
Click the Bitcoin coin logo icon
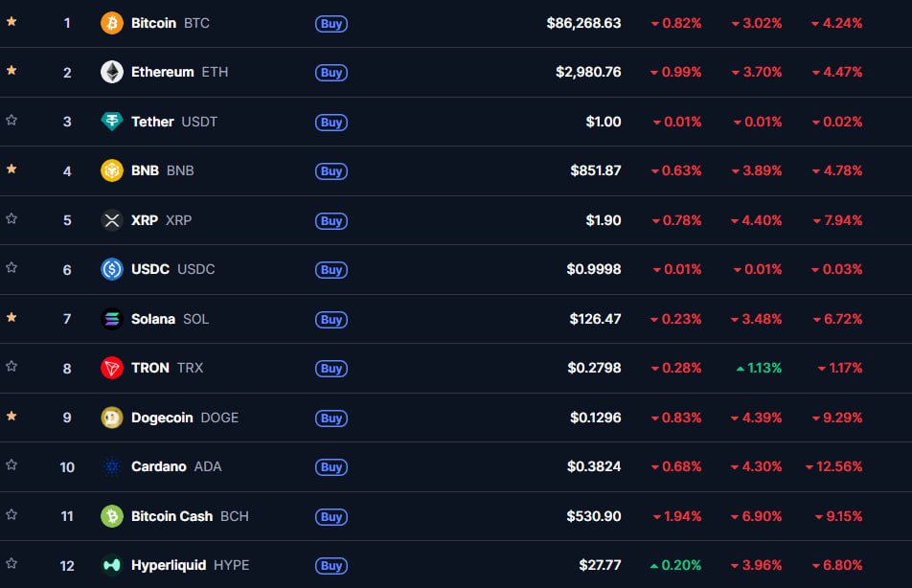pyautogui.click(x=112, y=23)
